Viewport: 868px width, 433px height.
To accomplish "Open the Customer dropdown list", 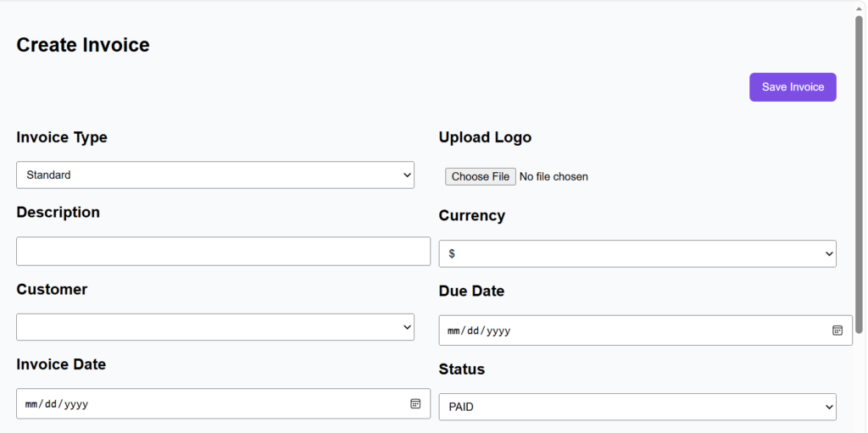I will click(x=215, y=327).
